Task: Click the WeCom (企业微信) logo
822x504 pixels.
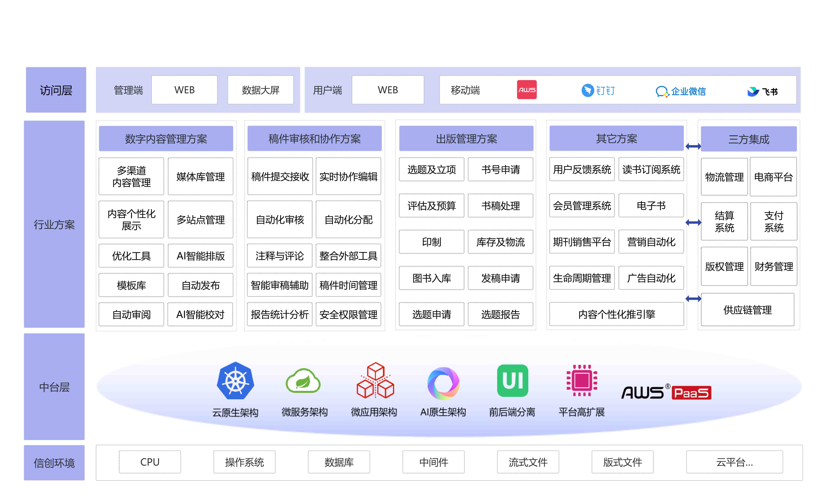Action: [x=681, y=91]
